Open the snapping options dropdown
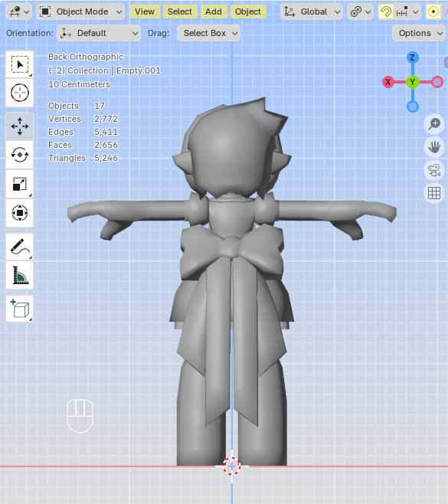Image resolution: width=448 pixels, height=504 pixels. click(x=407, y=12)
